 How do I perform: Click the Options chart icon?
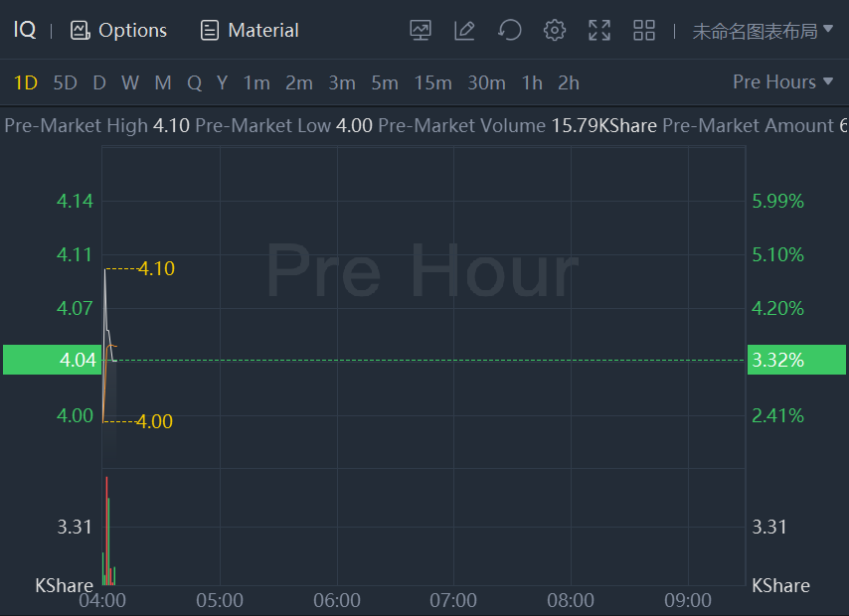point(81,31)
